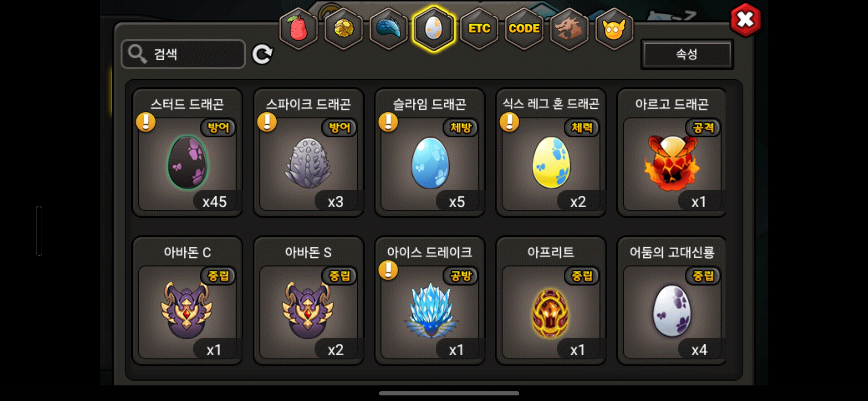Pick the flaming 아르고 드래곤 egg
This screenshot has height=401, width=868.
pos(672,153)
